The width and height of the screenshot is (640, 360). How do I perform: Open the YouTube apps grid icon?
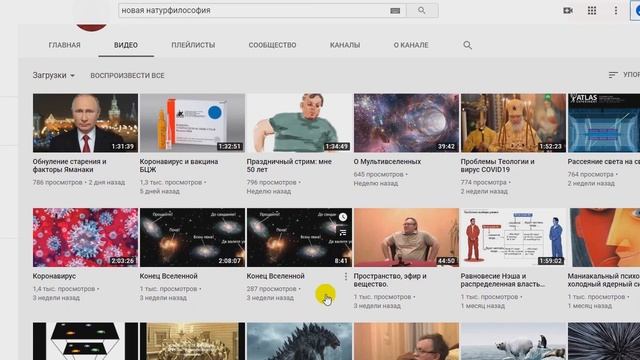592,11
